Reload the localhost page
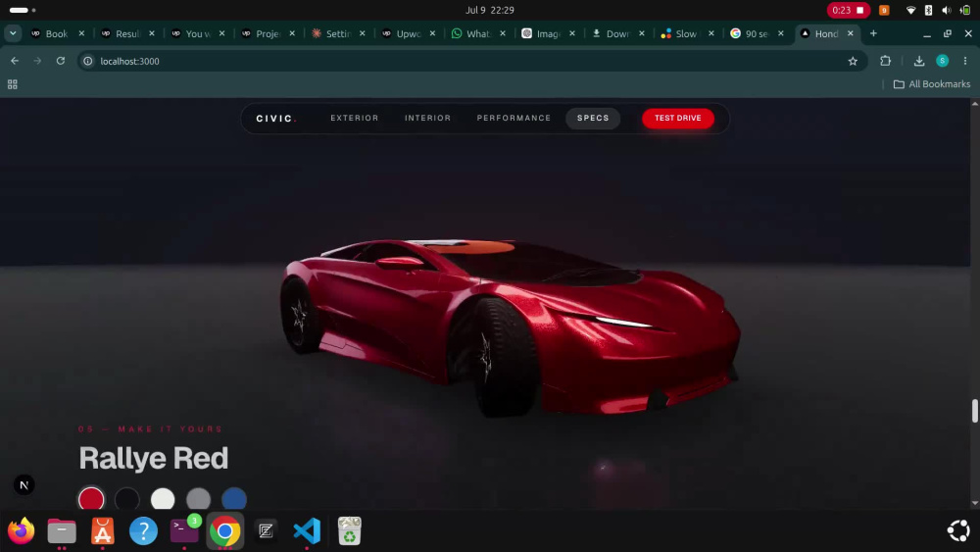The image size is (980, 552). tap(61, 61)
